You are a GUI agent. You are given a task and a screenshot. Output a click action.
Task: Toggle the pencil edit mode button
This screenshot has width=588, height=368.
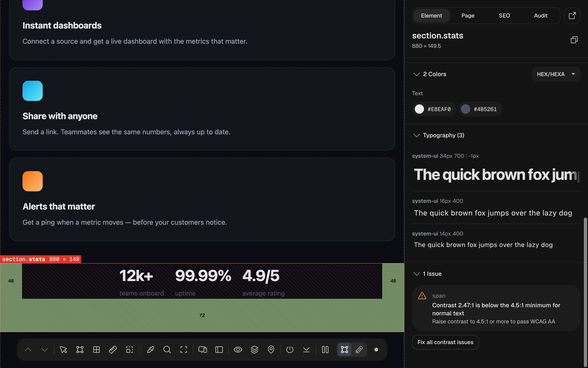(359, 350)
